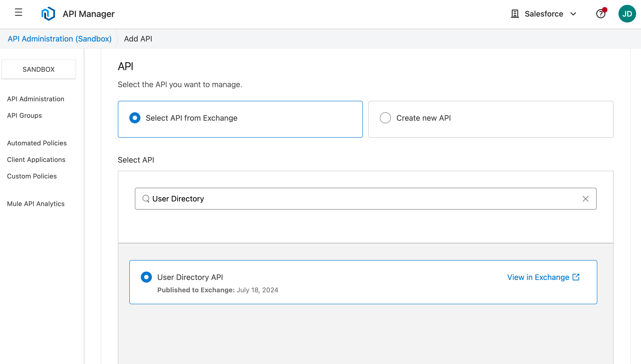Open the API Administration (Sandbox) tab
Screen dimensions: 641x364
[x=59, y=39]
